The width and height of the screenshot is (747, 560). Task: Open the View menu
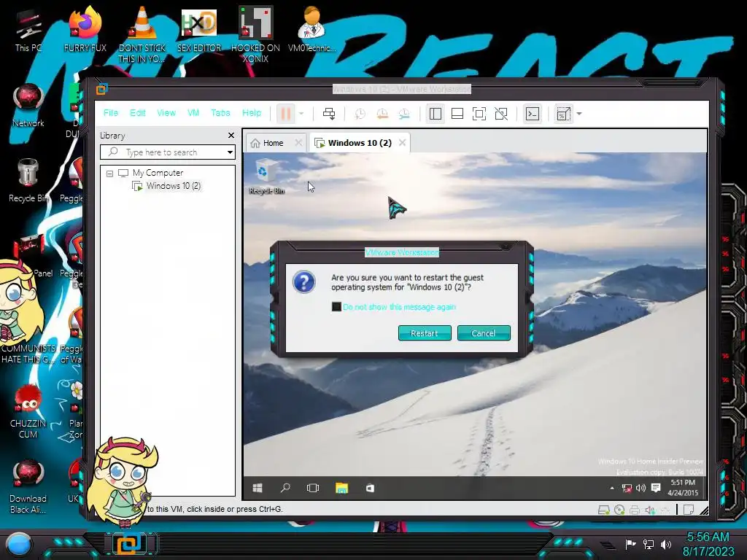tap(166, 113)
